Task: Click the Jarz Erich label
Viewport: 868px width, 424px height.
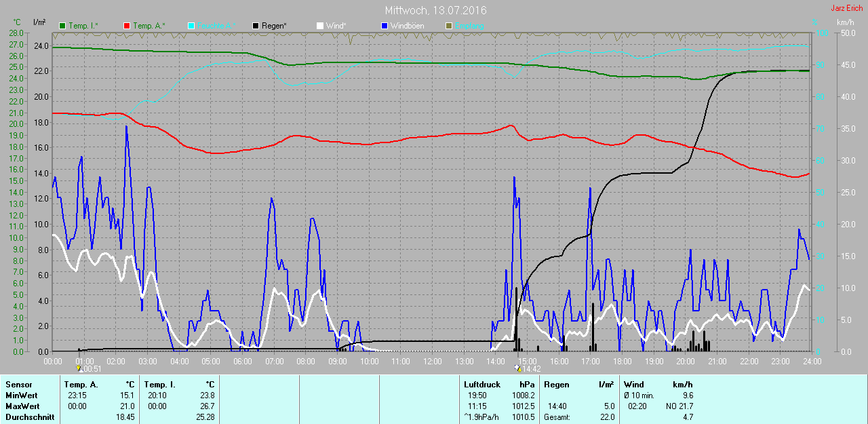Action: [847, 8]
